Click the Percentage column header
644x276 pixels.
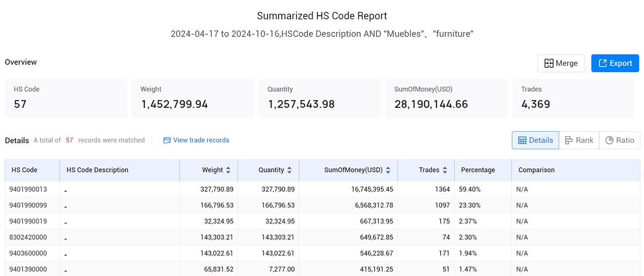click(483, 170)
